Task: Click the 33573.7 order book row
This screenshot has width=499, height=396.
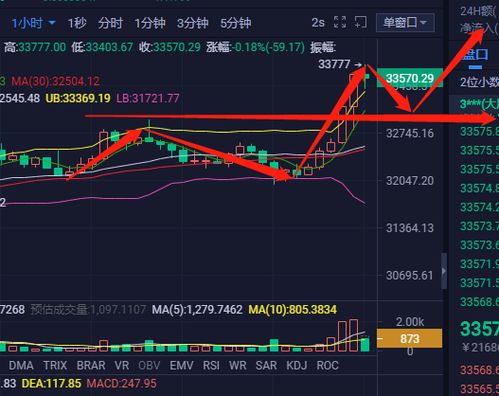Action: click(479, 226)
